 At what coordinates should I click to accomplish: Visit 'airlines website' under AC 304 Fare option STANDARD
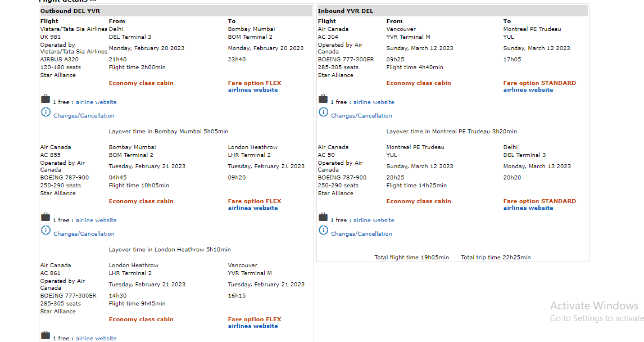click(528, 90)
